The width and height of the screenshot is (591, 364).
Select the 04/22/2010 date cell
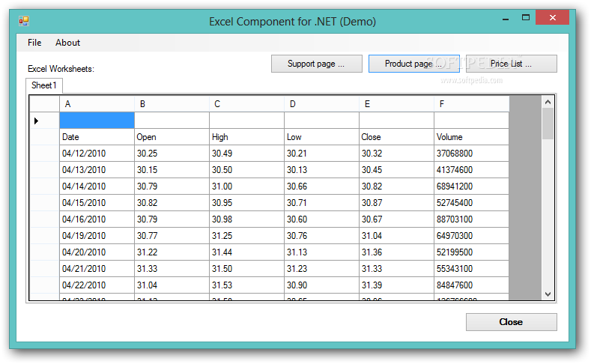pos(97,285)
